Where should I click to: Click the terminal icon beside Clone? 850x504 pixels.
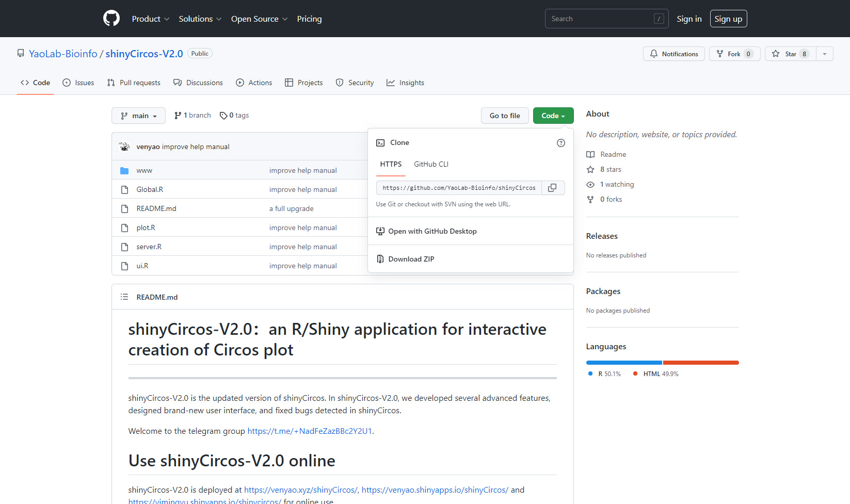point(380,143)
